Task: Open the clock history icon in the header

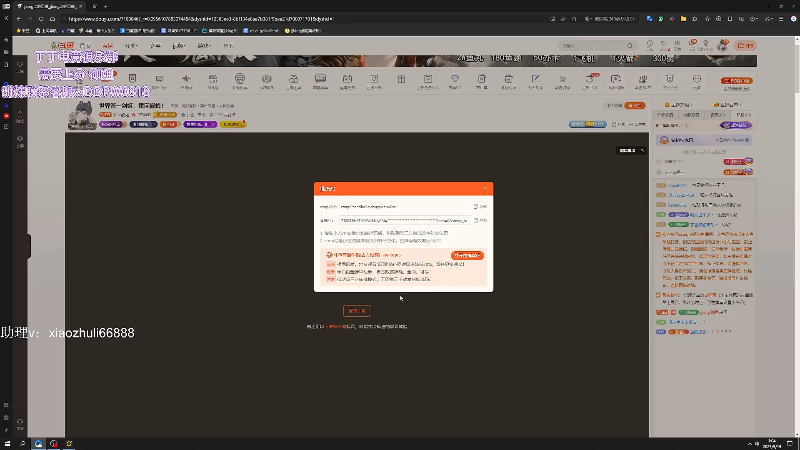Action: pos(649,45)
